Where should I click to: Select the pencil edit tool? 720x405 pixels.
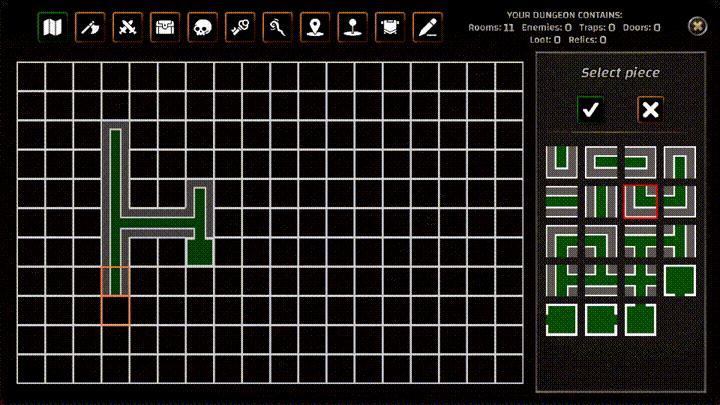[x=428, y=27]
